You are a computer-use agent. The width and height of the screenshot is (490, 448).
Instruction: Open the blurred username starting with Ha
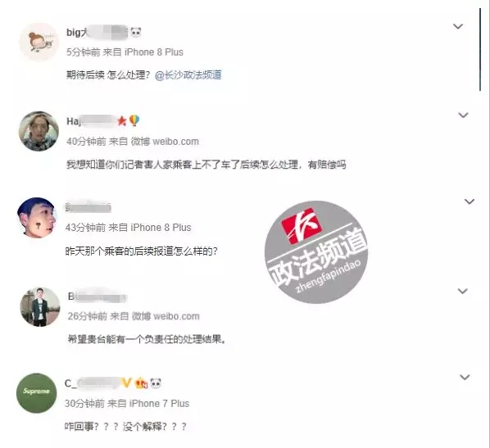point(91,121)
